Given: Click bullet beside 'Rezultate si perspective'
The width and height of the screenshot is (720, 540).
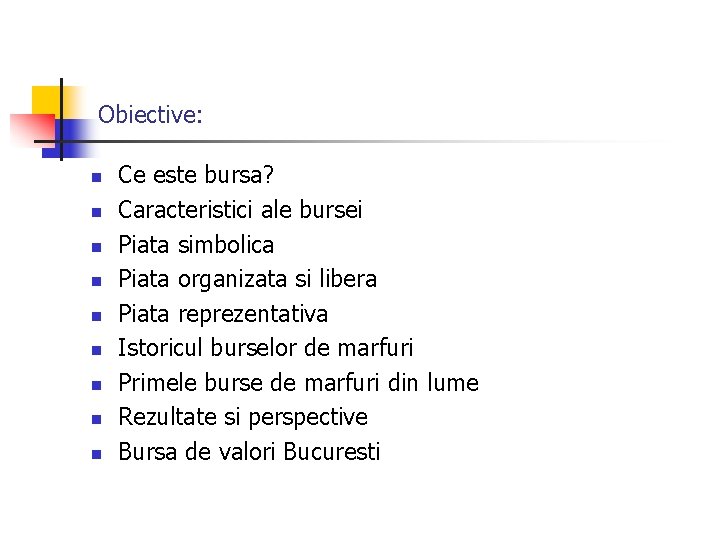Looking at the screenshot, I should click(96, 419).
